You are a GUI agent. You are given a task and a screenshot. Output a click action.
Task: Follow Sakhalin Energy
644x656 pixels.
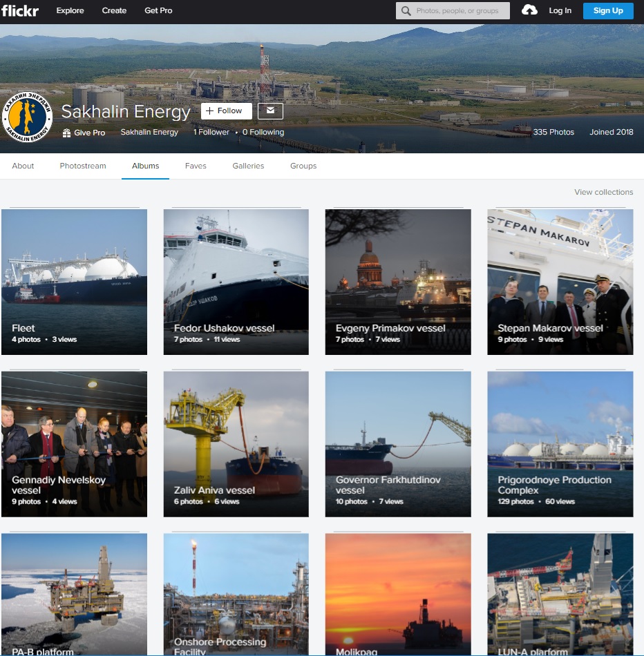[227, 111]
